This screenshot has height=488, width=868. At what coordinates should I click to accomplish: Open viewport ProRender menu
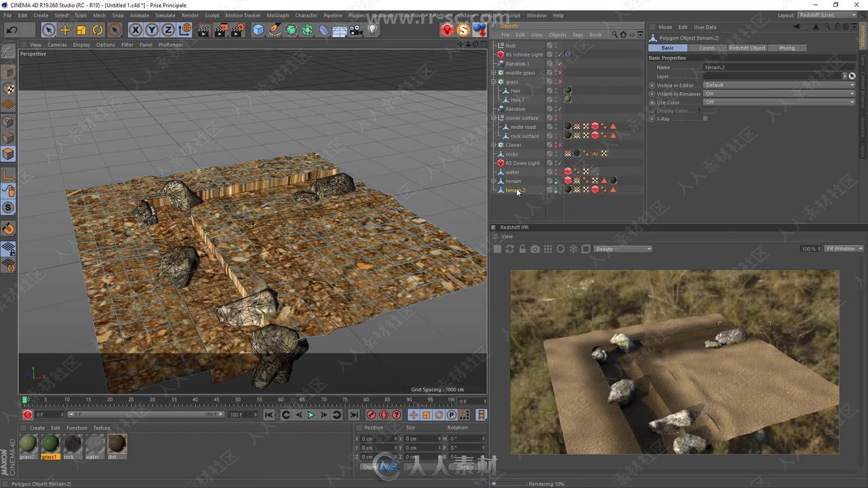click(x=171, y=45)
